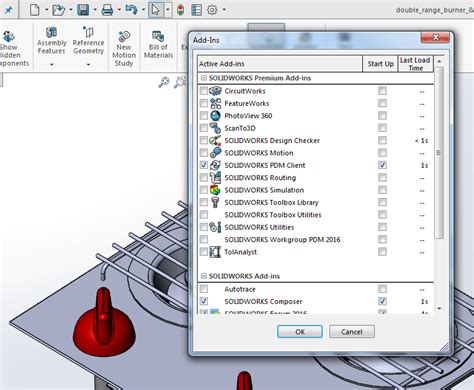Collapse SOLIDWORKS Add-ins group
Viewport: 474px width, 390px height.
(203, 276)
